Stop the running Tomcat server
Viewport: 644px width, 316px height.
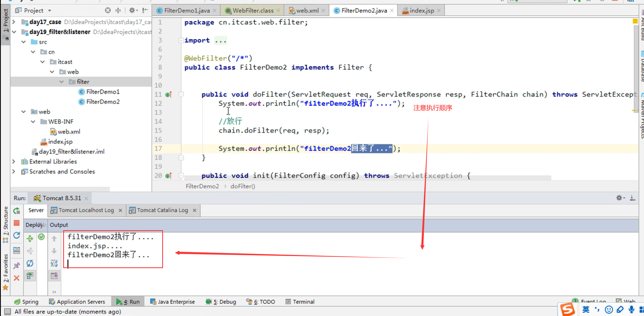pos(17,223)
